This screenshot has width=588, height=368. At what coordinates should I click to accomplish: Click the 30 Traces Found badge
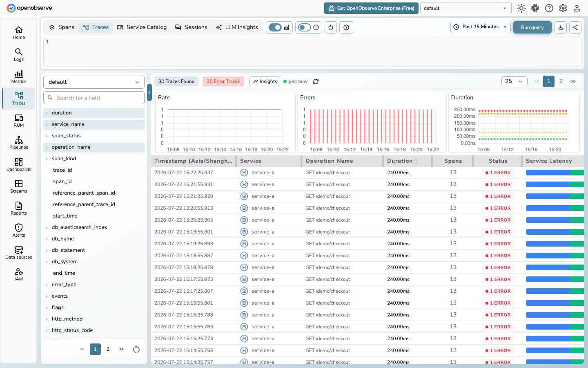[x=176, y=81]
